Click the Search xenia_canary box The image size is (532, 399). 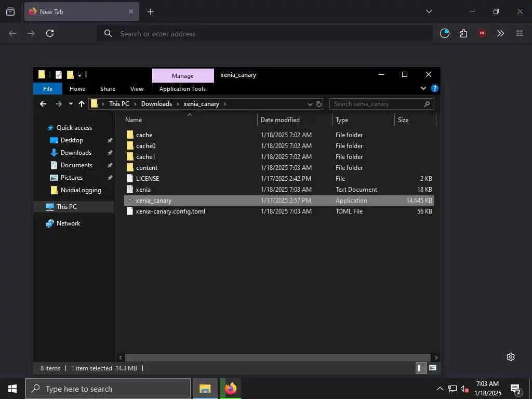(381, 104)
